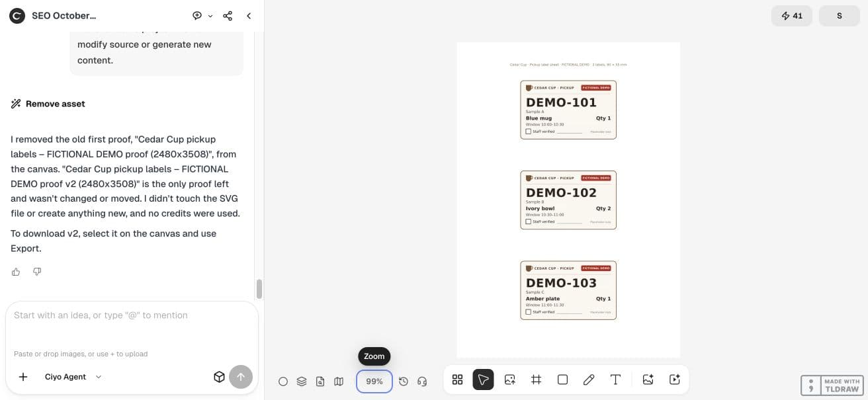Give a thumbs down to the response
868x400 pixels.
tap(37, 272)
